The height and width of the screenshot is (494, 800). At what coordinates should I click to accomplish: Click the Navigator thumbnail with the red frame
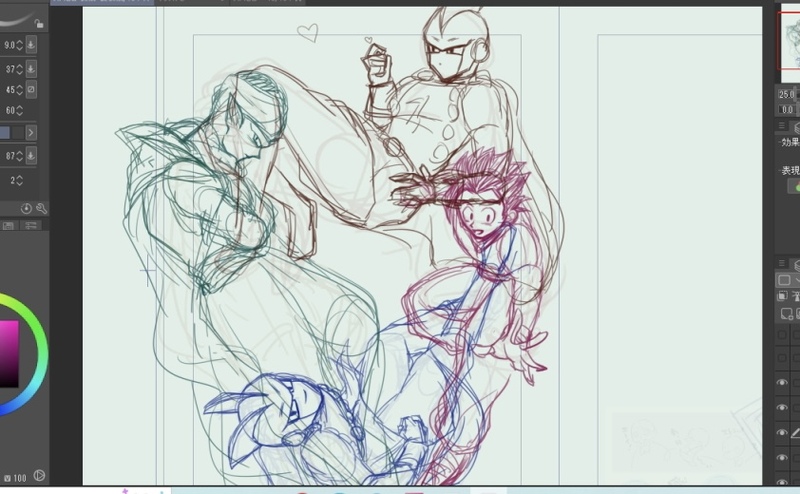[789, 41]
